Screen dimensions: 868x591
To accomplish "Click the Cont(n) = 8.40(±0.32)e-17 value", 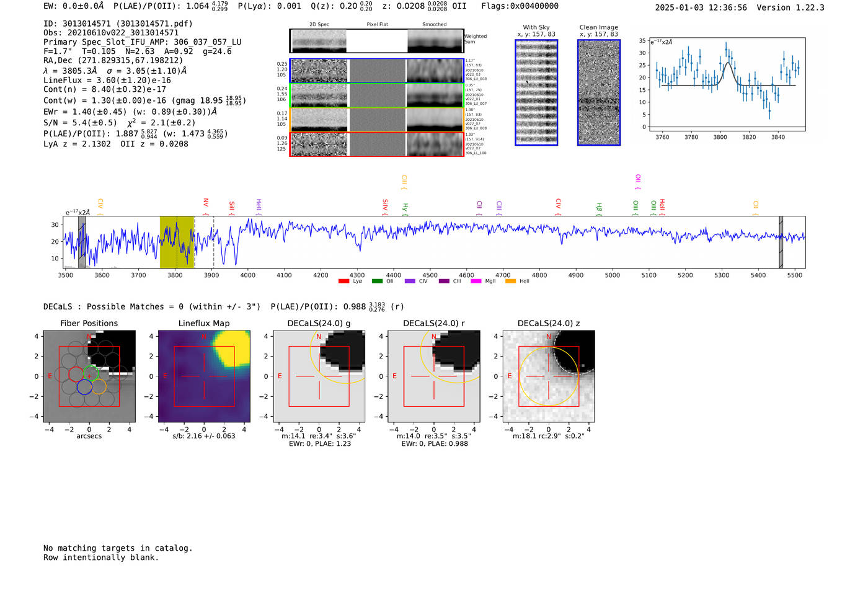I will [105, 89].
